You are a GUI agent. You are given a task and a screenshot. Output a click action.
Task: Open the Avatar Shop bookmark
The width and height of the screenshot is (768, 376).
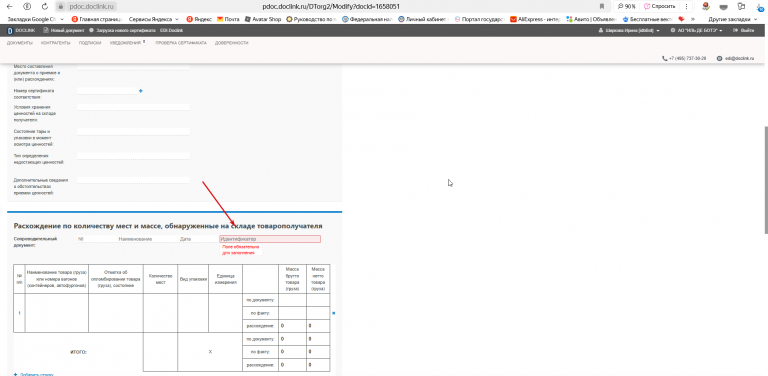[263, 19]
